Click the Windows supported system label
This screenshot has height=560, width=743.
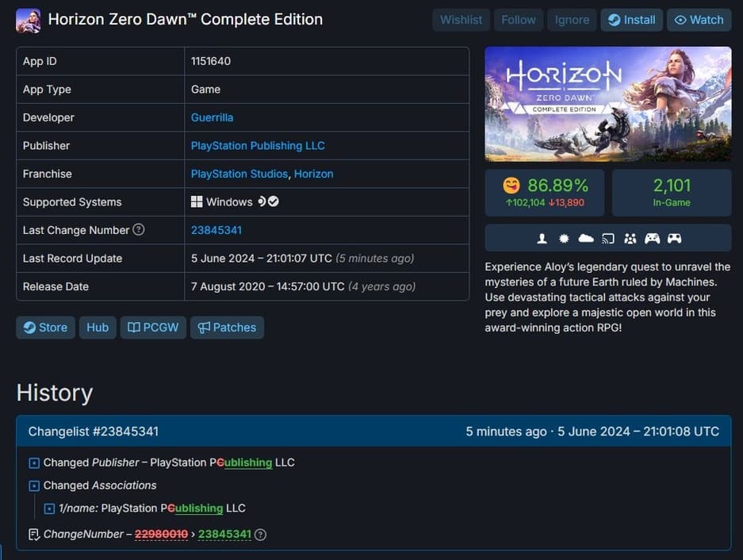pos(229,202)
